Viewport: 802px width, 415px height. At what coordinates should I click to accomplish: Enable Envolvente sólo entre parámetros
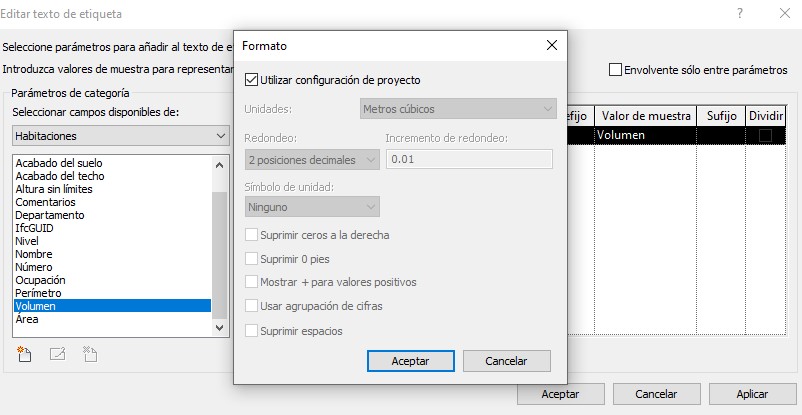(615, 70)
